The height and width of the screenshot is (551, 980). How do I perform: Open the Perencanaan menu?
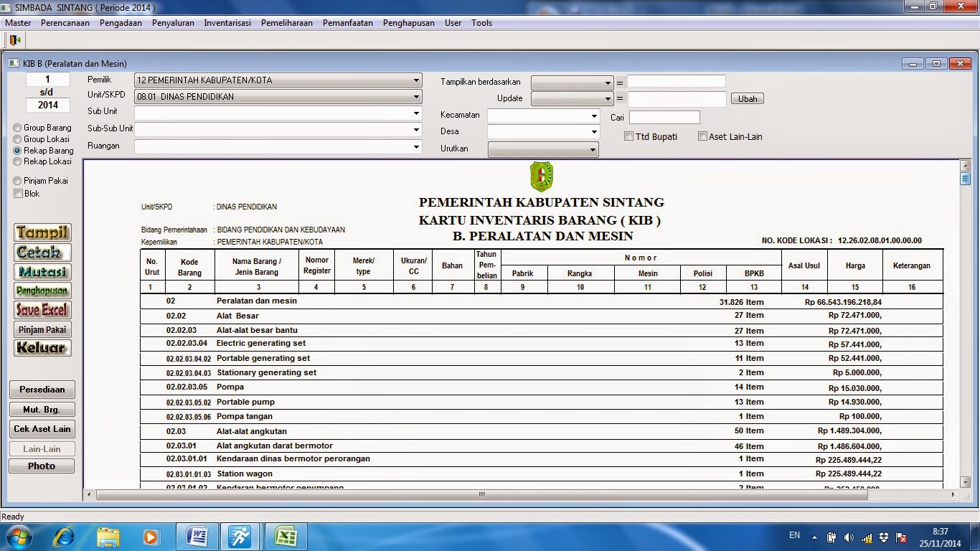click(x=65, y=23)
